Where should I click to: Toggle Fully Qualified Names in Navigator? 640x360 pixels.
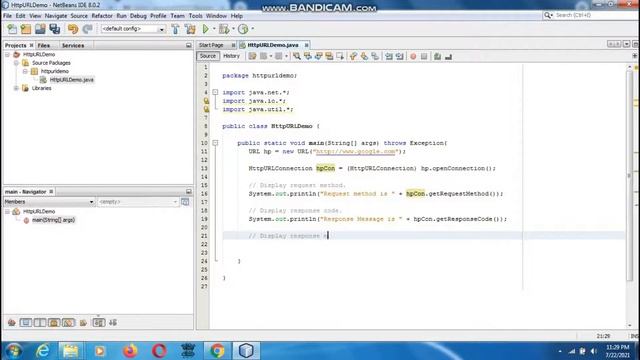[x=83, y=323]
